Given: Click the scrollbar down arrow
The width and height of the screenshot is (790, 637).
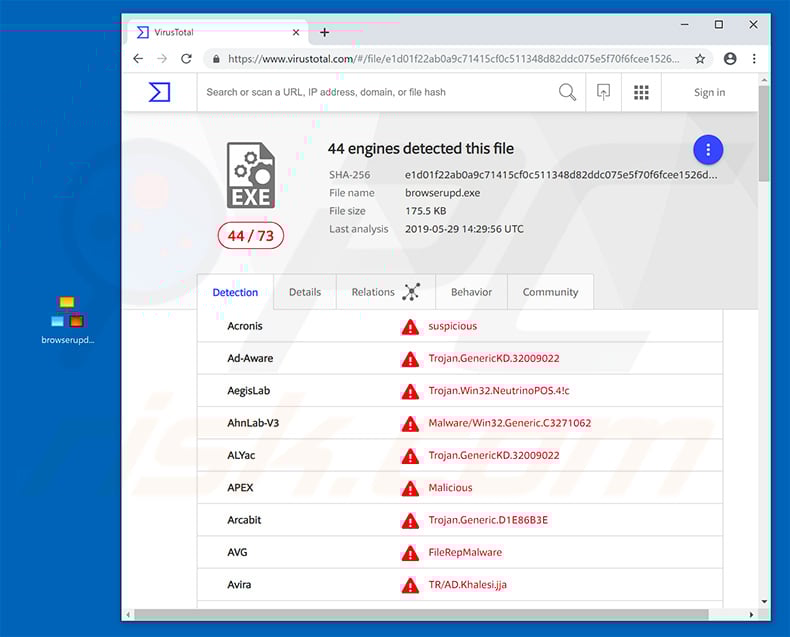Looking at the screenshot, I should pos(764,601).
